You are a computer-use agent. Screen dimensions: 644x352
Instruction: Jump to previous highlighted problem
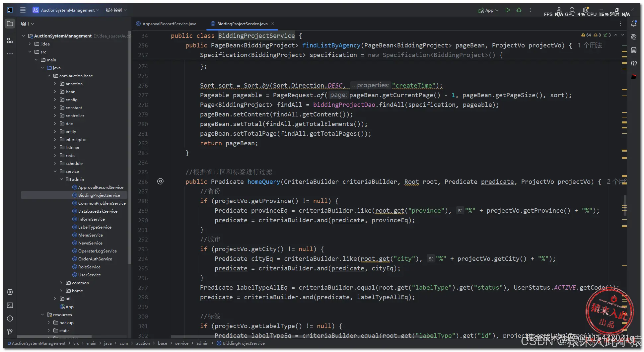pos(616,35)
